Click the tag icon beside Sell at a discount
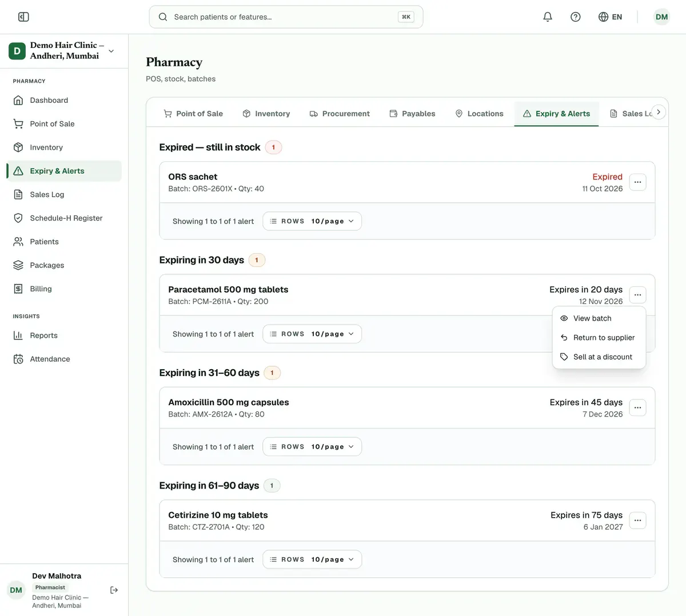Image resolution: width=686 pixels, height=616 pixels. [x=564, y=357]
